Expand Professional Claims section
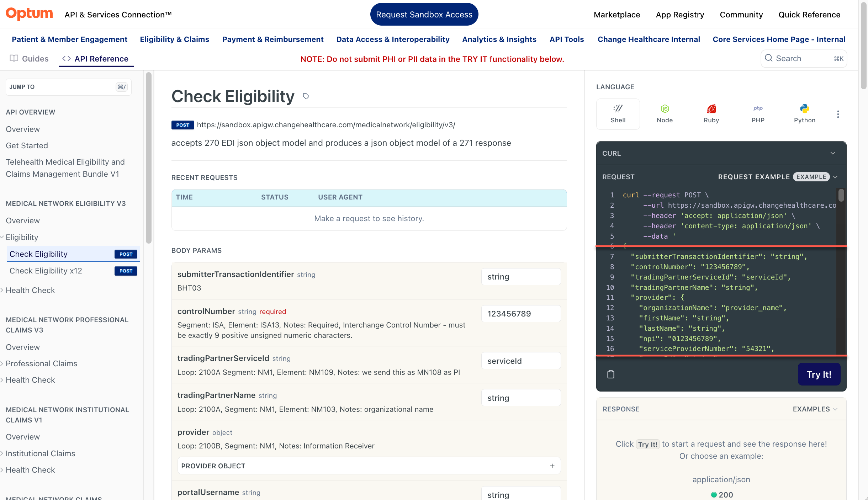This screenshot has width=868, height=500. pos(2,363)
